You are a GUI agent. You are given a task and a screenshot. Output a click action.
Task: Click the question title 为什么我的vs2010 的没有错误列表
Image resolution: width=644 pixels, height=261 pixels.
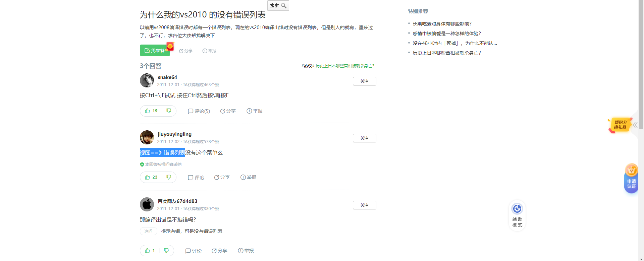(x=203, y=15)
